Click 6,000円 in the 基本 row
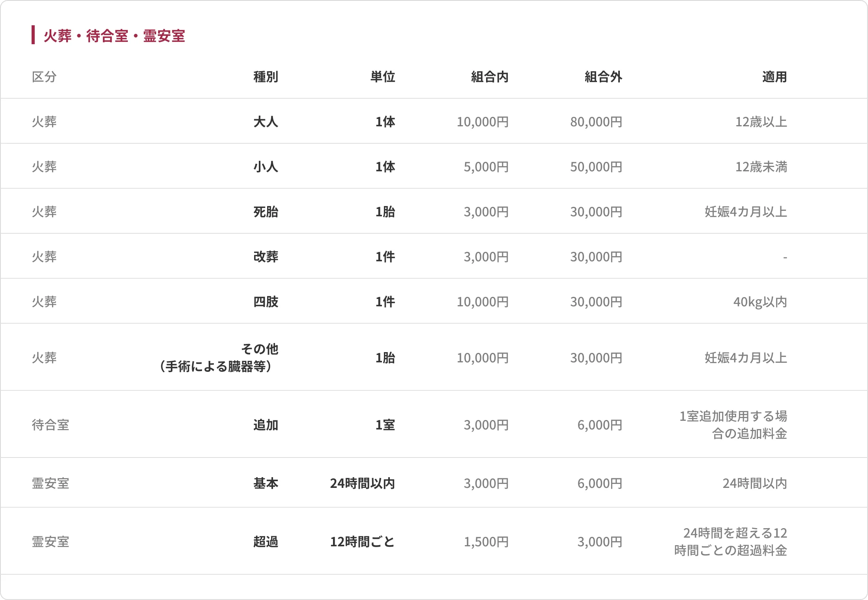This screenshot has width=868, height=600. pos(600,483)
